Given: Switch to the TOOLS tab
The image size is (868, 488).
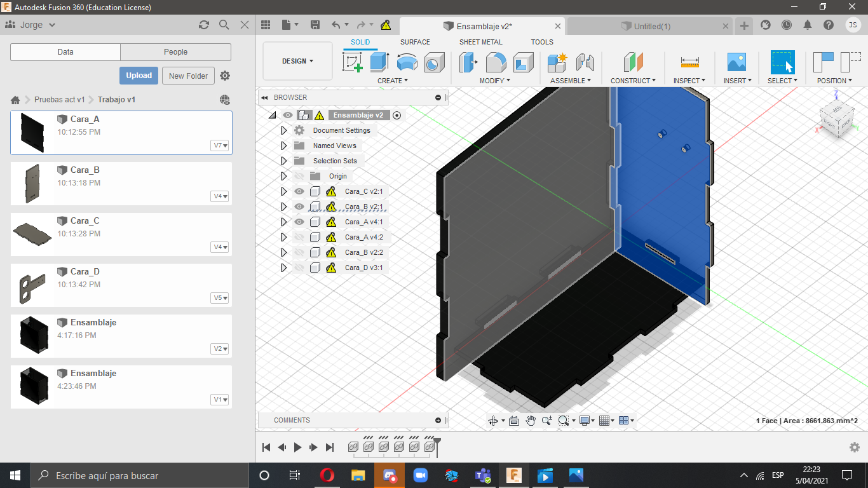Looking at the screenshot, I should [542, 42].
